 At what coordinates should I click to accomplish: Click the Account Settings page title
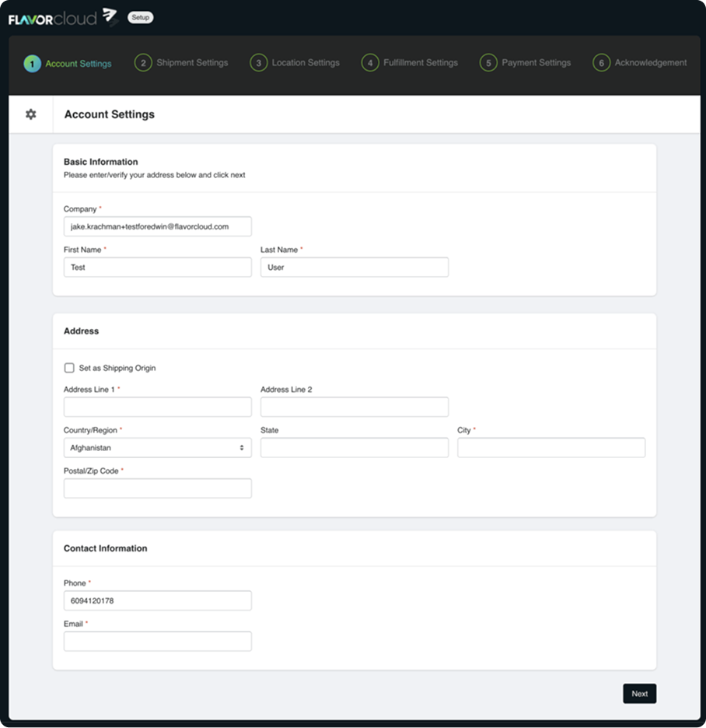pyautogui.click(x=110, y=114)
